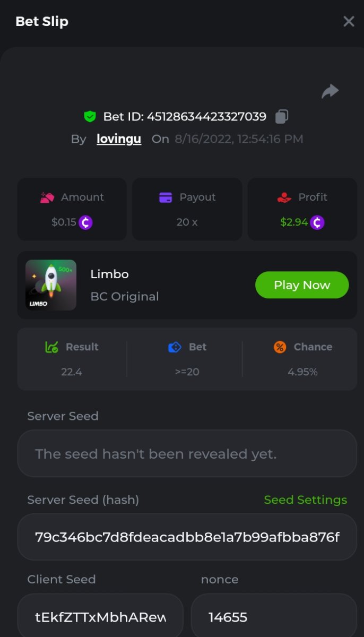Click the orange Chance percent icon

pyautogui.click(x=280, y=347)
